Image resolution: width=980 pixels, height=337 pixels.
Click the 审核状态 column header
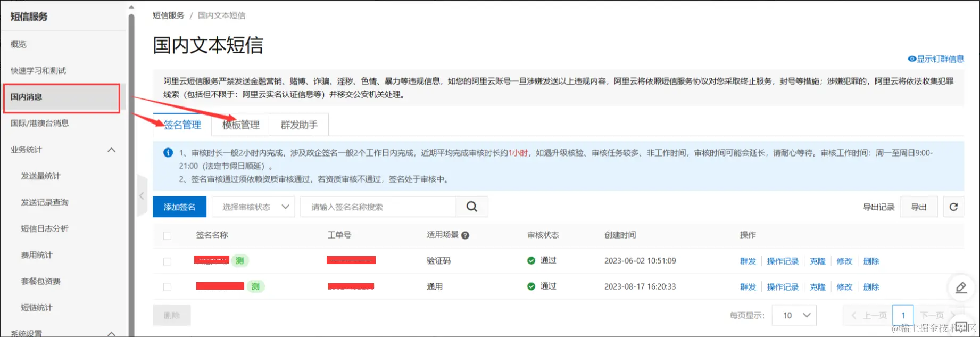543,235
